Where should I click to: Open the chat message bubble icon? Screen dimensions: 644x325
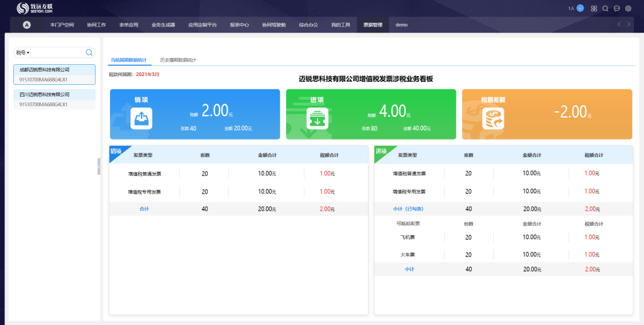pos(616,9)
